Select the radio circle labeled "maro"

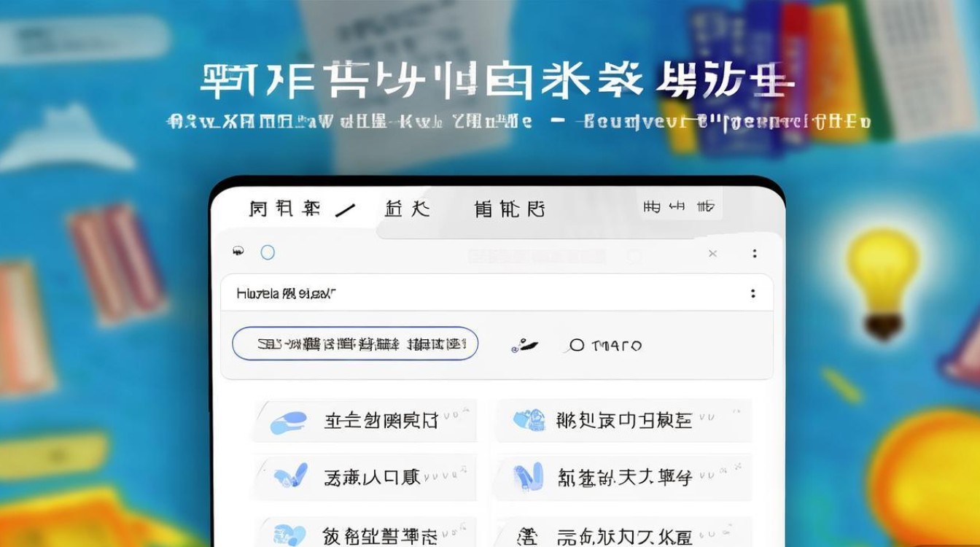tap(577, 346)
